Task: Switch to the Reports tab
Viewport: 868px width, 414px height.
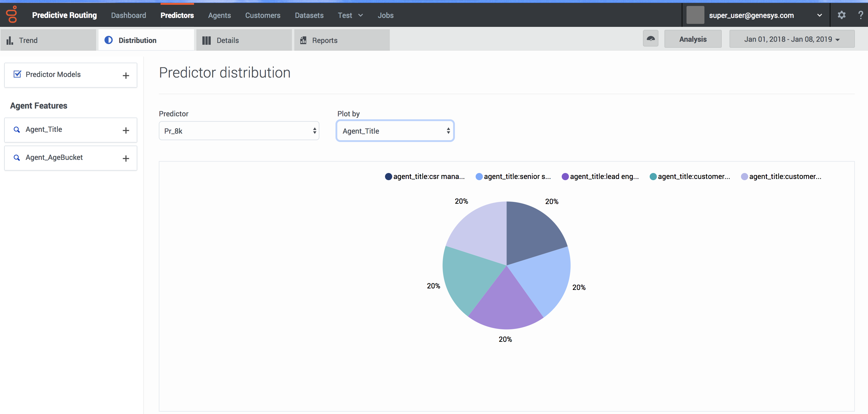Action: click(342, 40)
